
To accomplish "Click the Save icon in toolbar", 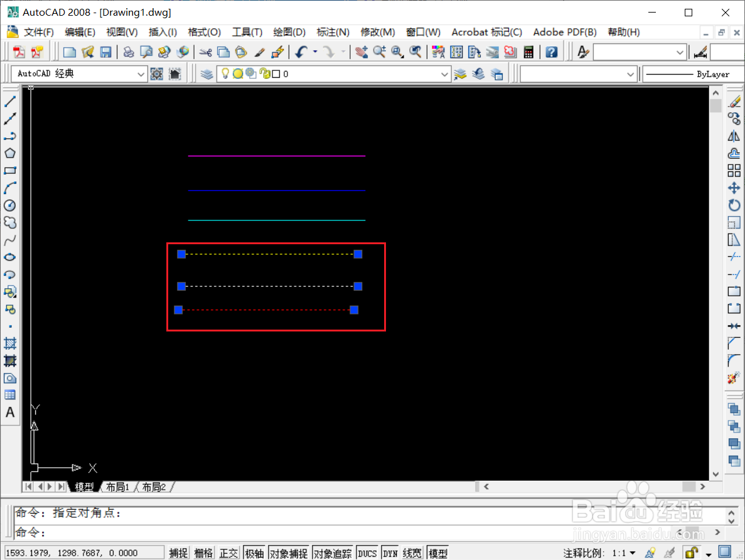I will point(105,52).
